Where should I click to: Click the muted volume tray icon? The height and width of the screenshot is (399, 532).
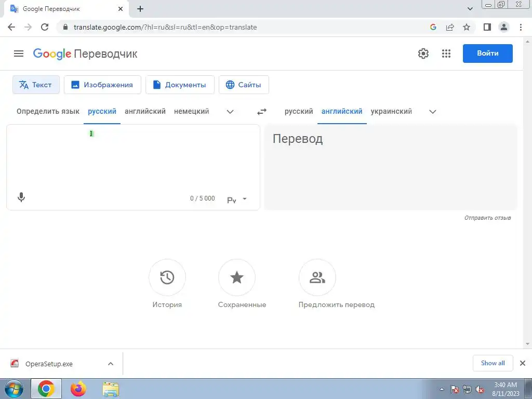480,390
